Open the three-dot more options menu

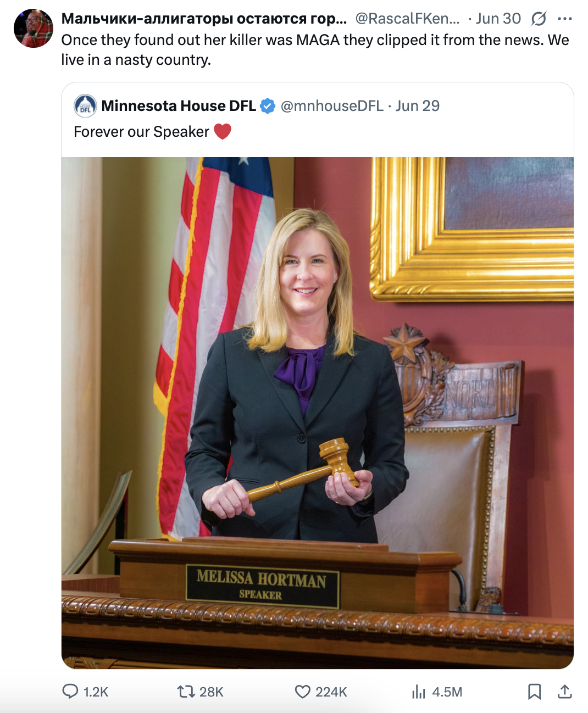(565, 19)
